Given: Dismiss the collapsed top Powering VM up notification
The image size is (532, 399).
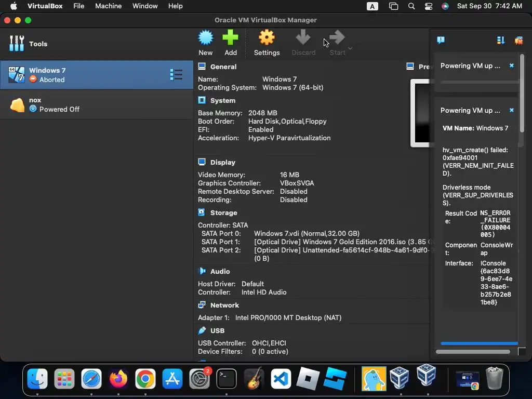Looking at the screenshot, I should click(x=511, y=65).
